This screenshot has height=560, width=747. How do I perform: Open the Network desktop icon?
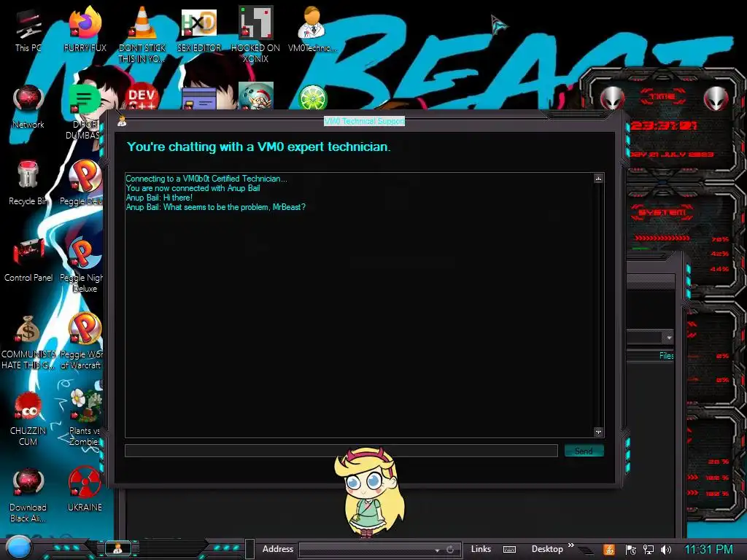[28, 106]
